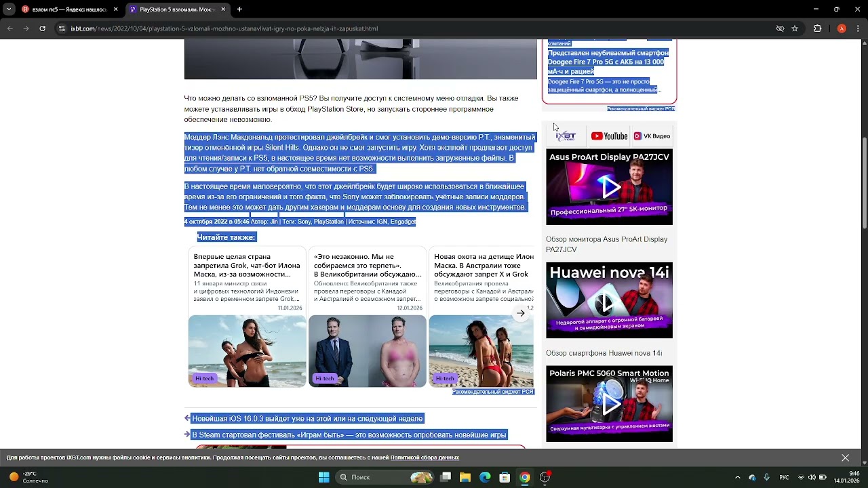Image resolution: width=868 pixels, height=488 pixels.
Task: Open the OBS icon with red badge on the taskbar
Action: [545, 477]
